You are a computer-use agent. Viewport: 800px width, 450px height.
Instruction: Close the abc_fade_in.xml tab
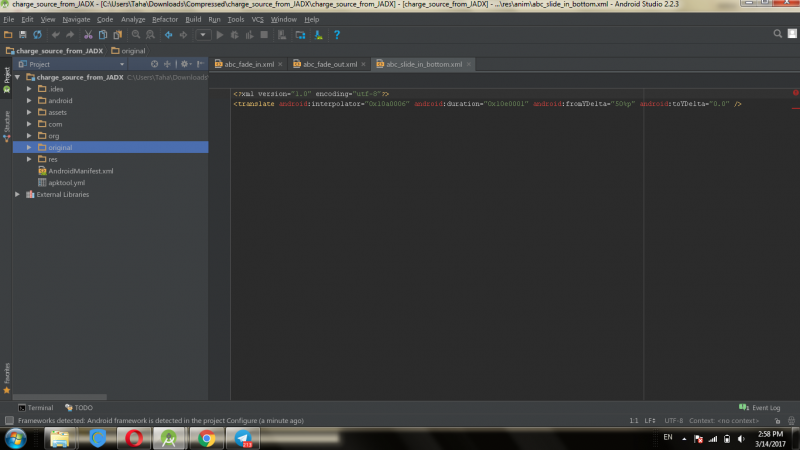coord(282,64)
